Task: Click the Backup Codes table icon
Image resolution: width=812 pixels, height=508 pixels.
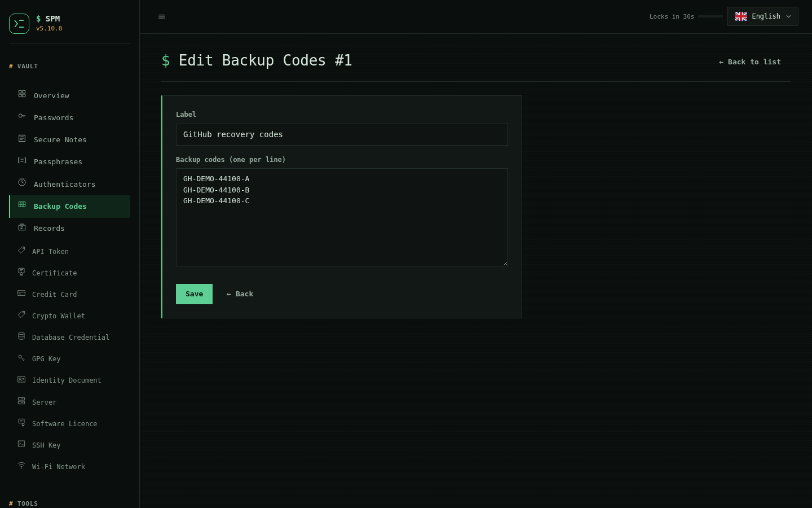Action: point(22,204)
